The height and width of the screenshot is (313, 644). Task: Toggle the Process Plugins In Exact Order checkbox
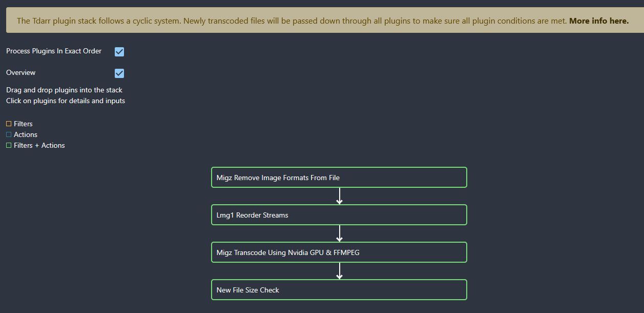coord(119,52)
